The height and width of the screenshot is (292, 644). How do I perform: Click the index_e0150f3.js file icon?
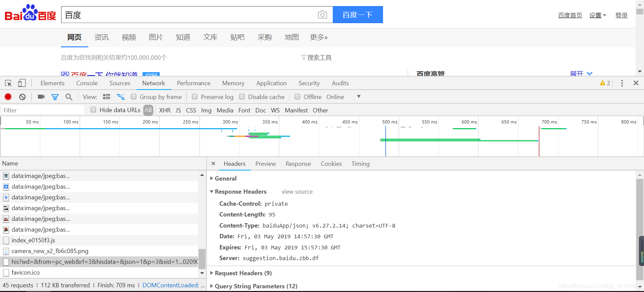(x=6, y=240)
